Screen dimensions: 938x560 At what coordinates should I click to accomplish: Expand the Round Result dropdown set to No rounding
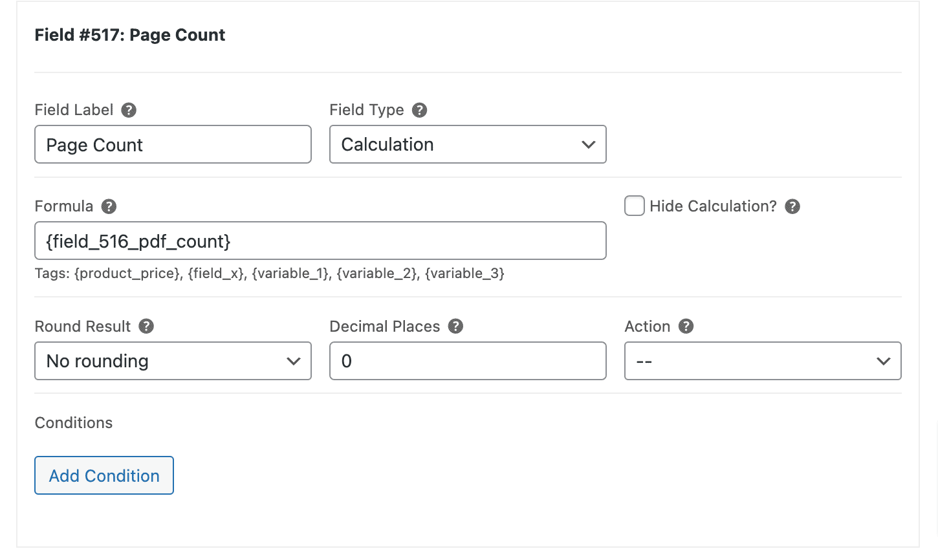click(x=173, y=361)
